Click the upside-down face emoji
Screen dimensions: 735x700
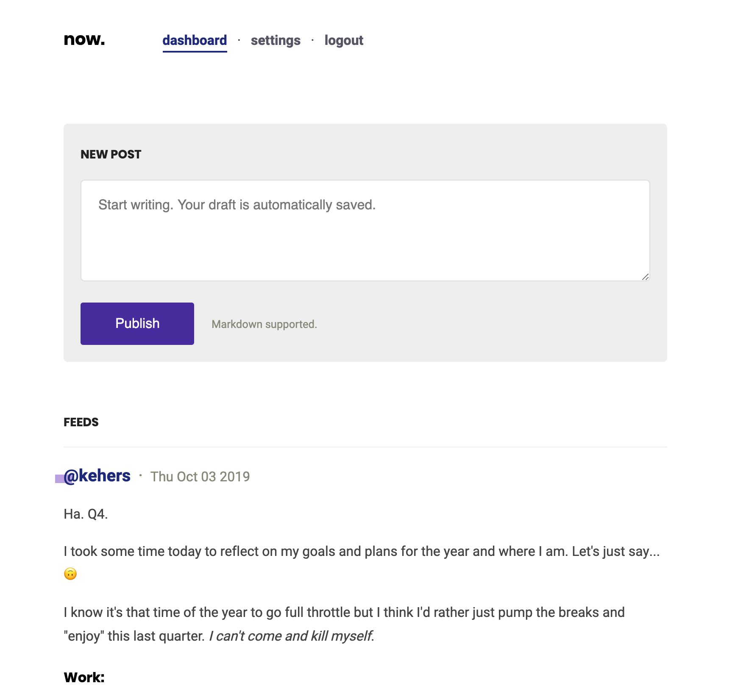tap(70, 574)
